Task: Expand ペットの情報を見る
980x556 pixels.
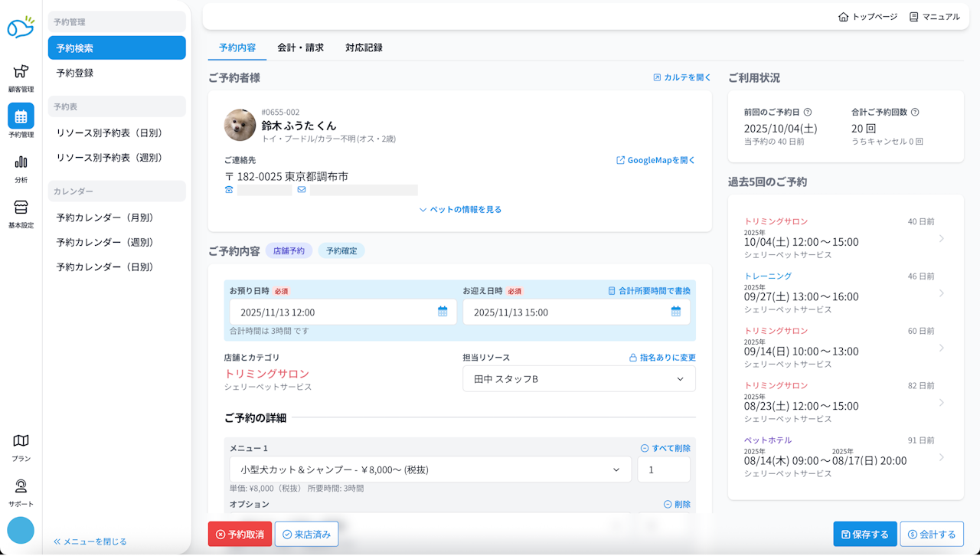Action: tap(460, 209)
